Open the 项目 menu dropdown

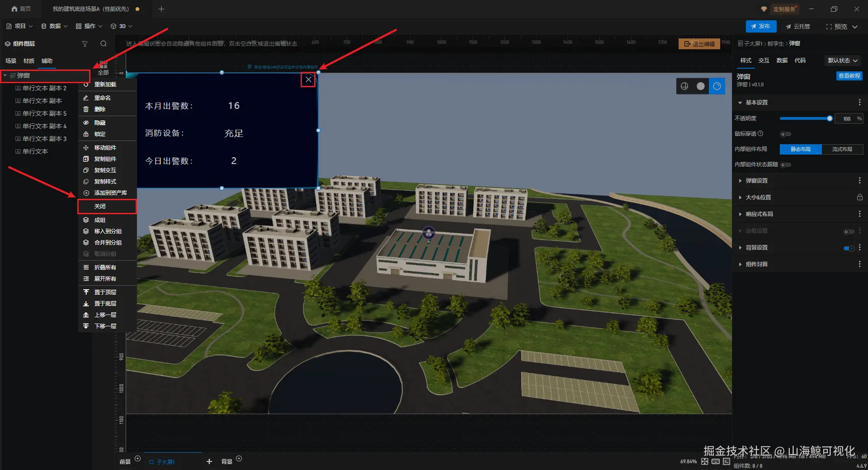point(19,26)
